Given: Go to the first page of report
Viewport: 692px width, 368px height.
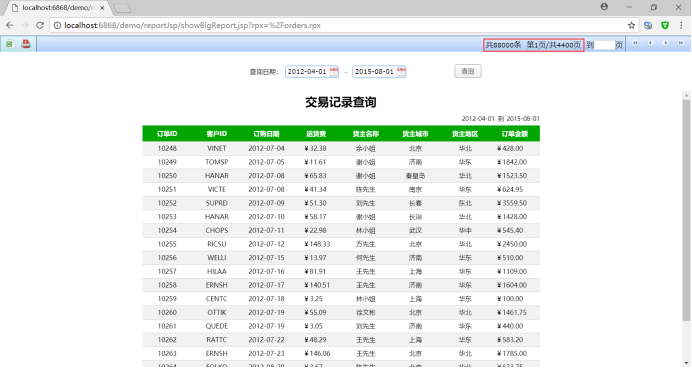Looking at the screenshot, I should point(636,43).
